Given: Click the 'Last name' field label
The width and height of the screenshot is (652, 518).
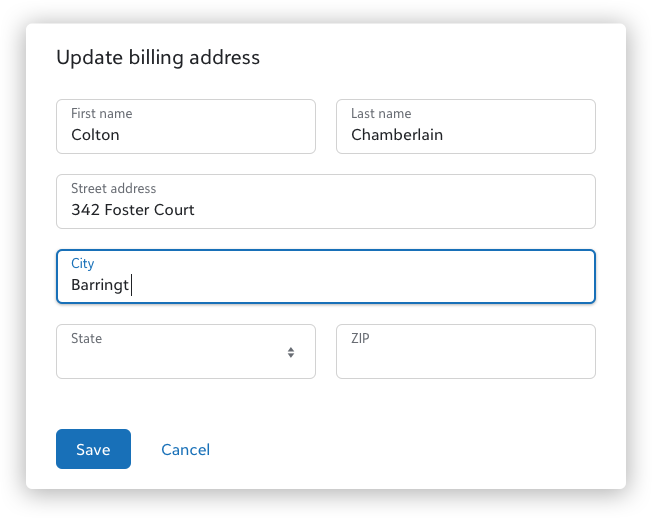Looking at the screenshot, I should tap(381, 114).
